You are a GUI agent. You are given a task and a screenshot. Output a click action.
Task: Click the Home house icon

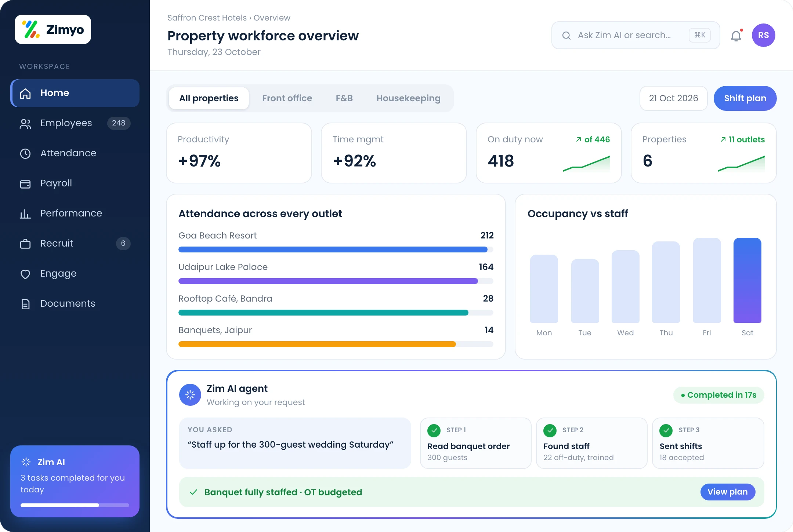25,93
